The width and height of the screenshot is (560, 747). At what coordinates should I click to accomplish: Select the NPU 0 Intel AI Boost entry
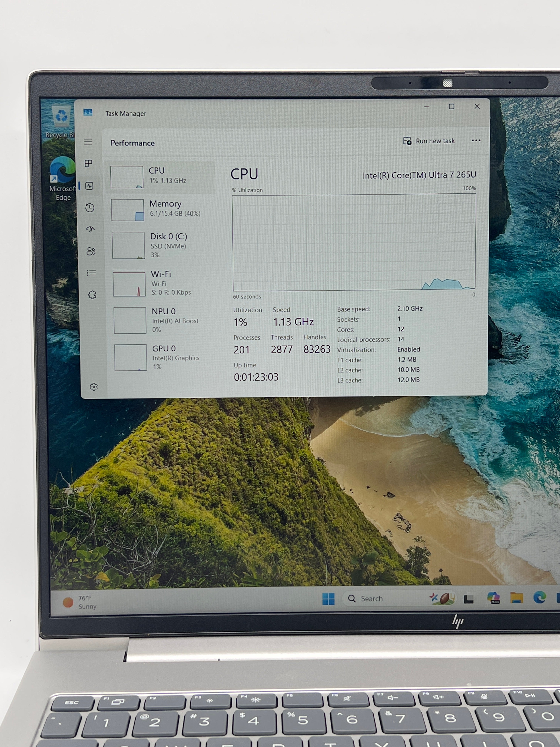tap(164, 320)
